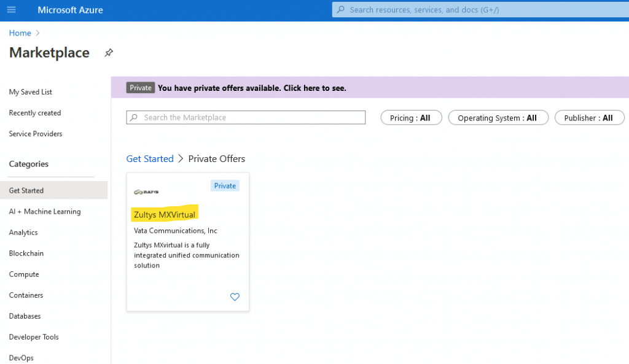Click the Zultys MXvirtual description text

tap(187, 255)
